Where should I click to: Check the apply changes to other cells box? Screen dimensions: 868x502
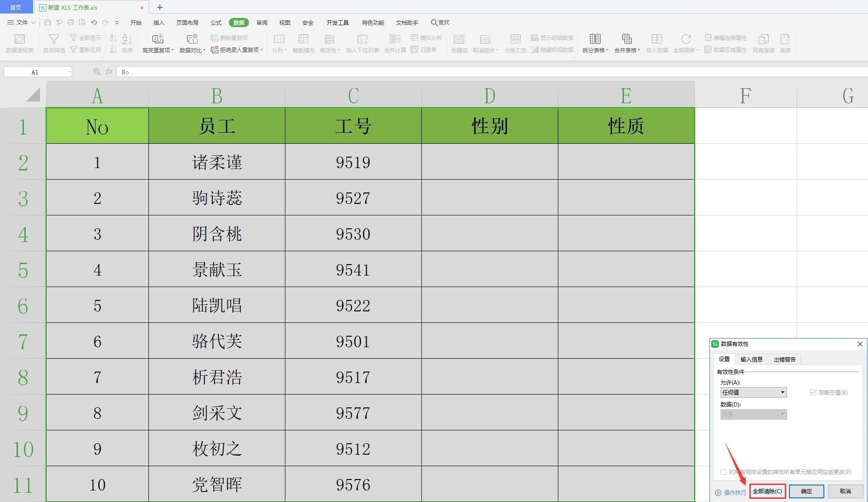point(724,472)
